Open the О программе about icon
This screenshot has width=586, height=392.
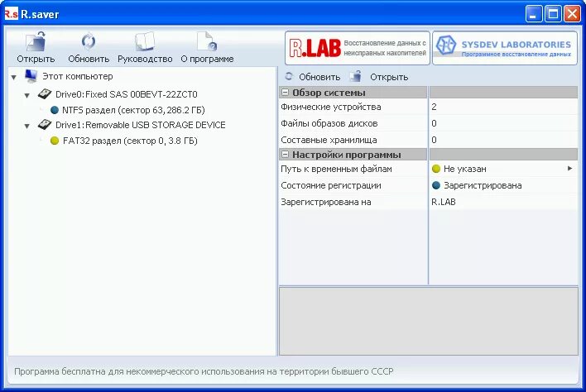click(207, 42)
